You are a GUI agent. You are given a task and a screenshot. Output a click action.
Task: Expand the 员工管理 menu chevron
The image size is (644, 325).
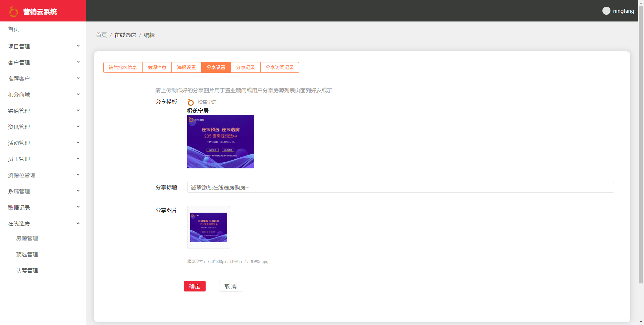coord(78,159)
